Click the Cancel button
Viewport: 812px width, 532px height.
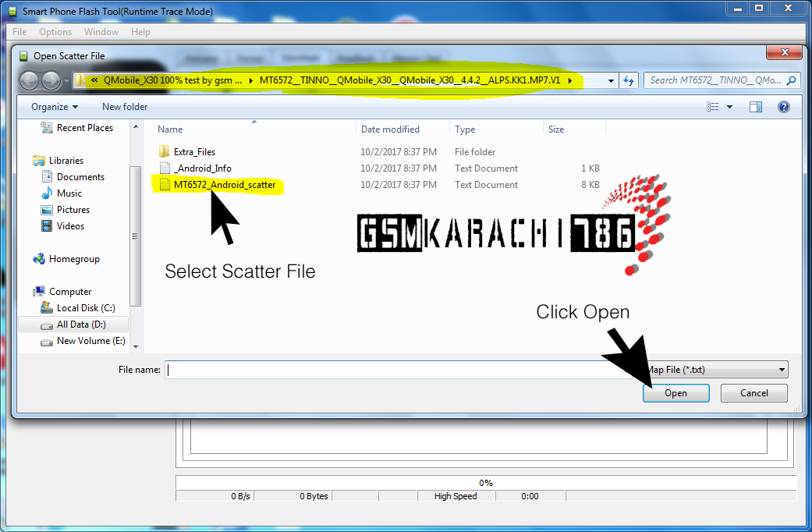coord(754,393)
